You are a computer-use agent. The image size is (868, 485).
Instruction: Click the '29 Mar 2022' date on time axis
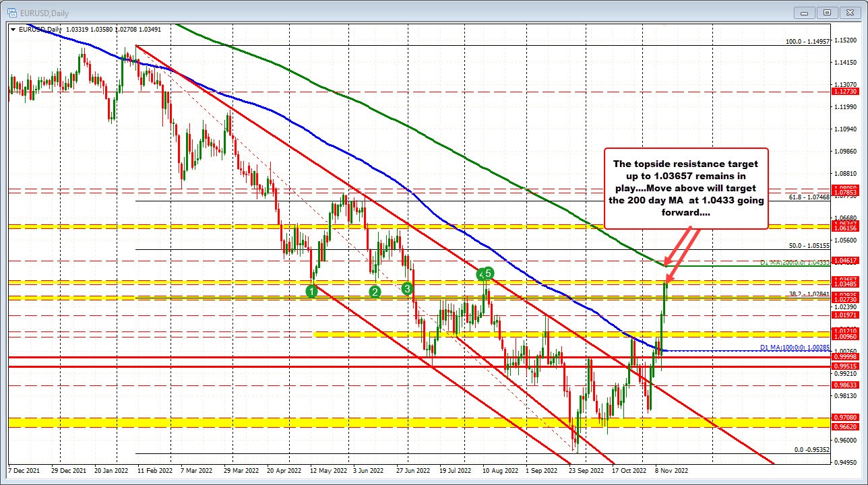[x=240, y=470]
